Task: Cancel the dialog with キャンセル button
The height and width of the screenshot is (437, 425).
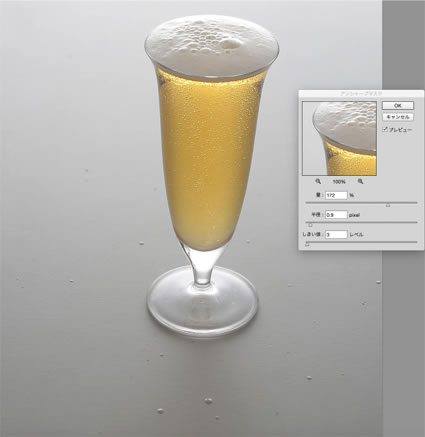Action: (398, 117)
